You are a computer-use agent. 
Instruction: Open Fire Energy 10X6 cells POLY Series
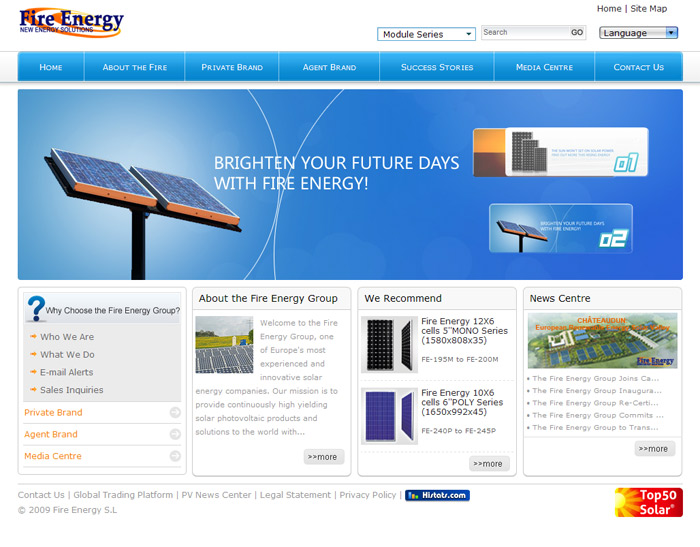(462, 402)
